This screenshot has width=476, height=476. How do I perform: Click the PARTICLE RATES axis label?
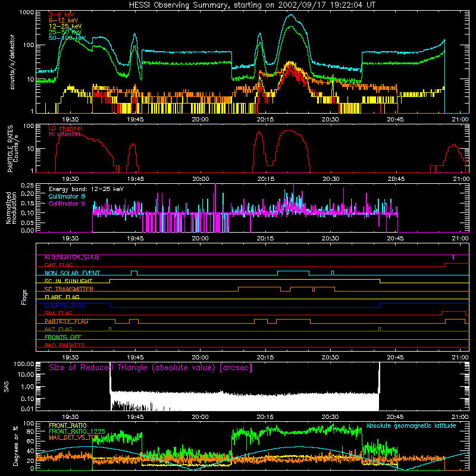tap(10, 149)
